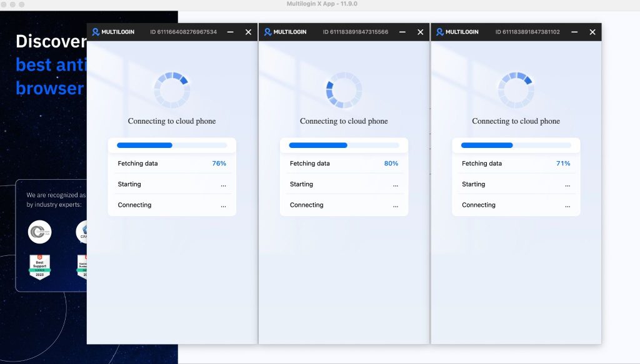640x364 pixels.
Task: Click the macOS yellow minimize window dot
Action: coord(12,4)
